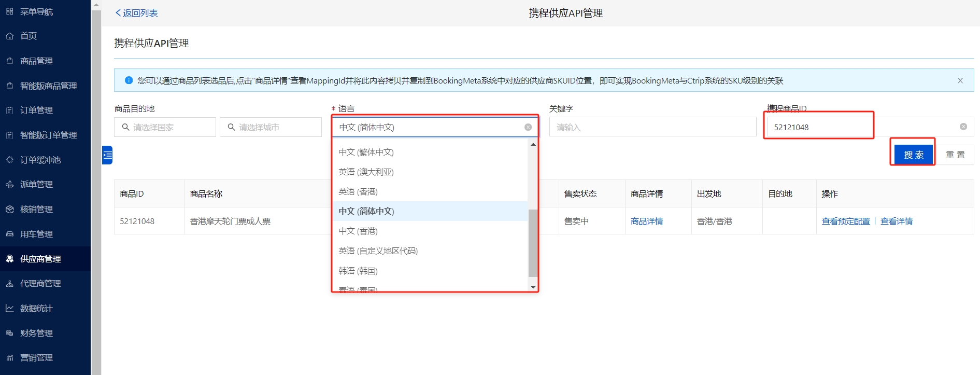
Task: Clear the selected language value
Action: 528,127
